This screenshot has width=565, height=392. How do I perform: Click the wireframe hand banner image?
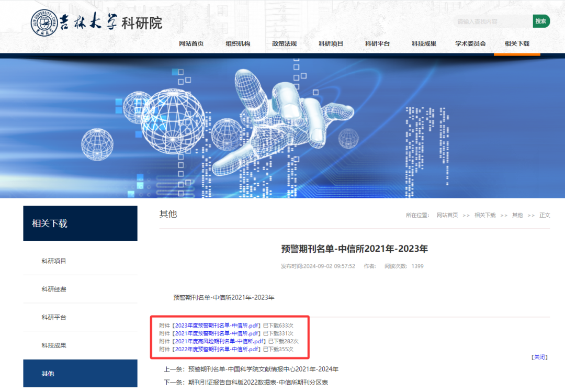[x=282, y=128]
